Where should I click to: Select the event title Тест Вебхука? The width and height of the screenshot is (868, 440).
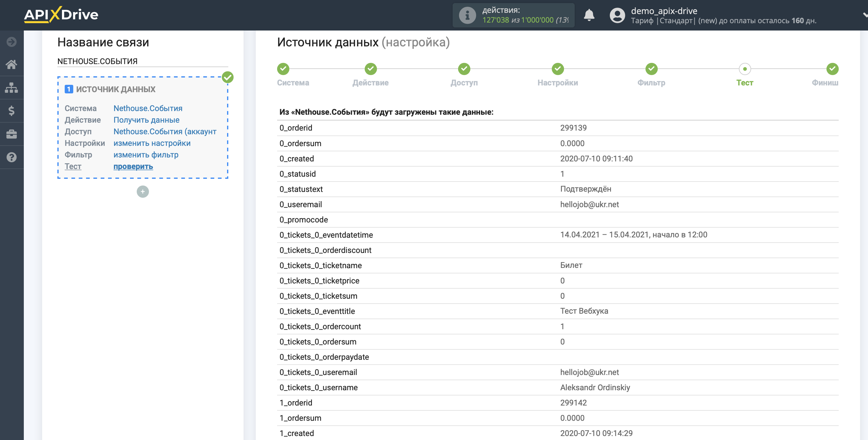pos(584,311)
